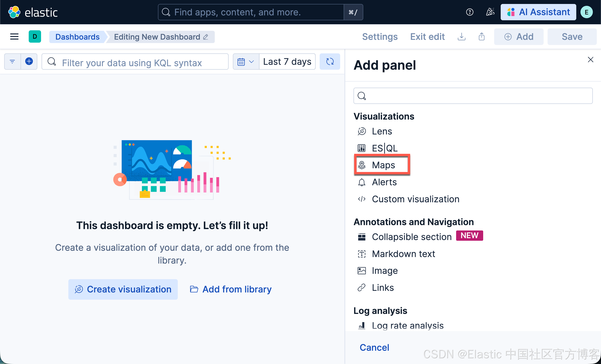
Task: Open the Last 7 days time picker
Action: [287, 61]
